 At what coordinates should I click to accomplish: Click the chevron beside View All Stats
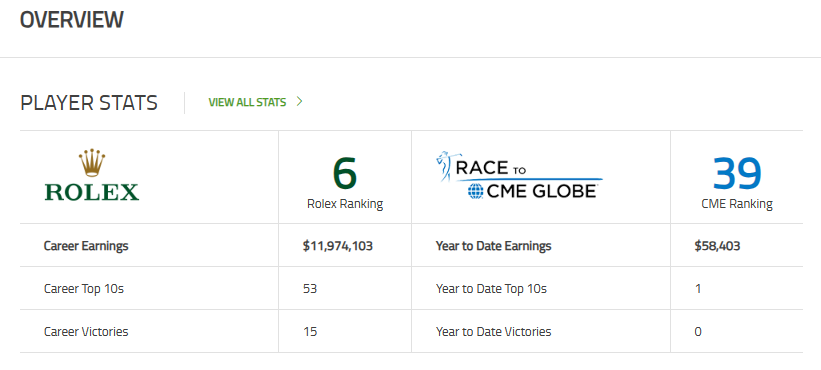click(299, 102)
